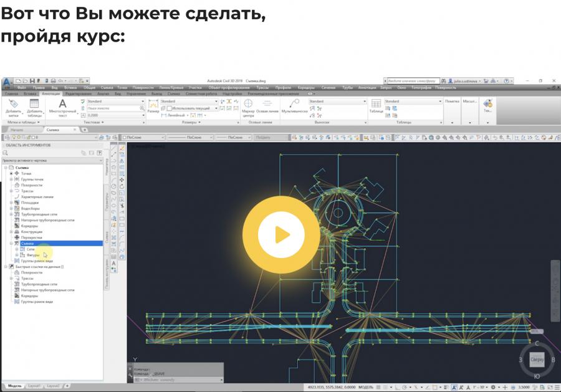Select Коридоры item under Съемка drawing

point(29,226)
